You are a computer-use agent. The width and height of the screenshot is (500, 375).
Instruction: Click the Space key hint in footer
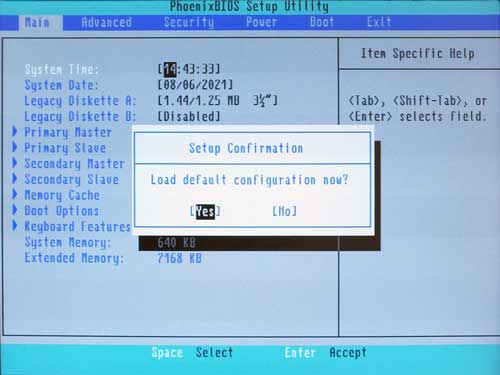167,352
